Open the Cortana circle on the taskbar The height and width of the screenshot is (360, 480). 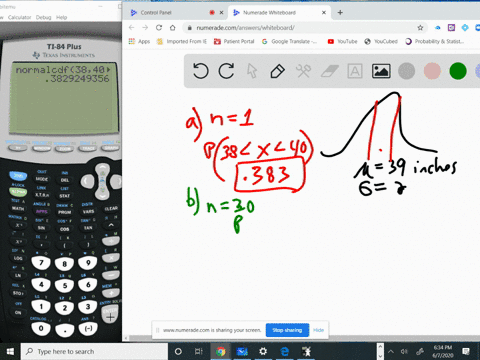pos(178,352)
